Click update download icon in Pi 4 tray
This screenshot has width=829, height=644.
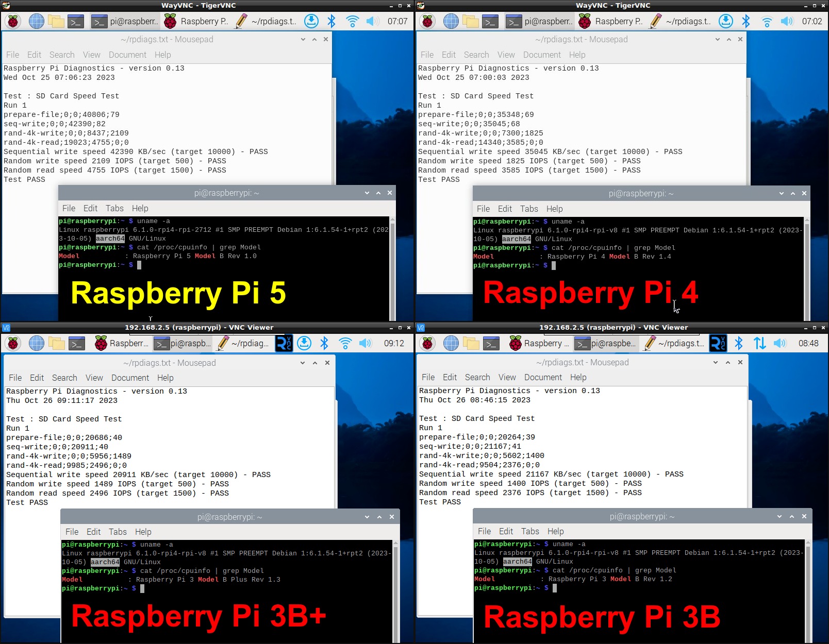coord(726,21)
